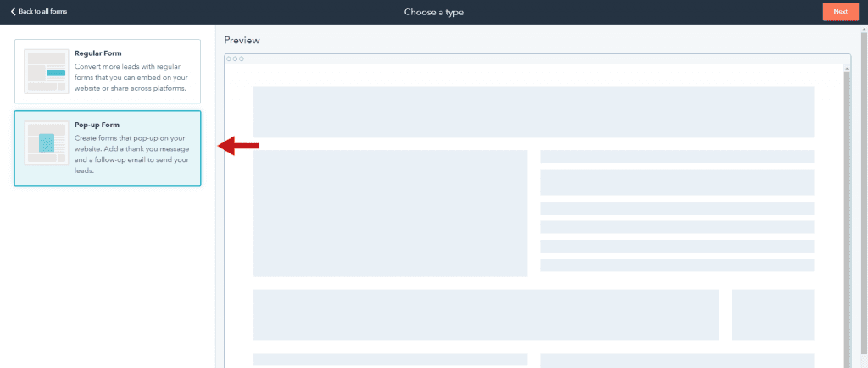The width and height of the screenshot is (868, 368).
Task: Click the preview scrollbar up arrow
Action: tap(845, 70)
